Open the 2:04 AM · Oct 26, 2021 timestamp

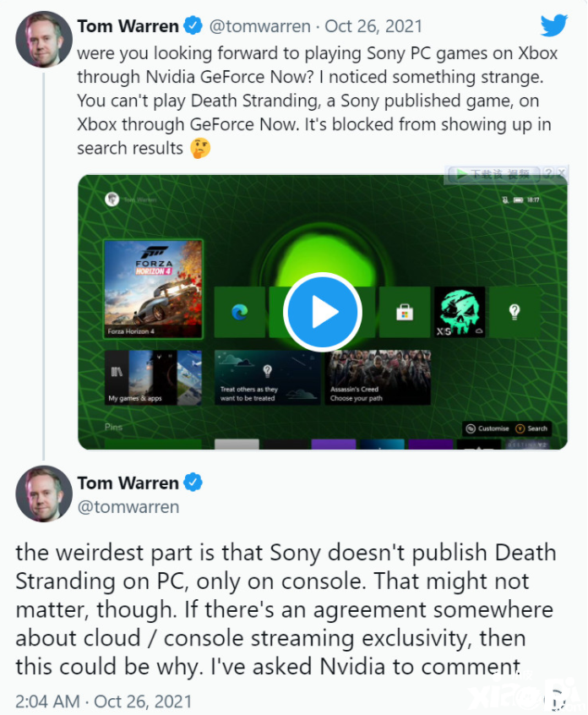(103, 701)
